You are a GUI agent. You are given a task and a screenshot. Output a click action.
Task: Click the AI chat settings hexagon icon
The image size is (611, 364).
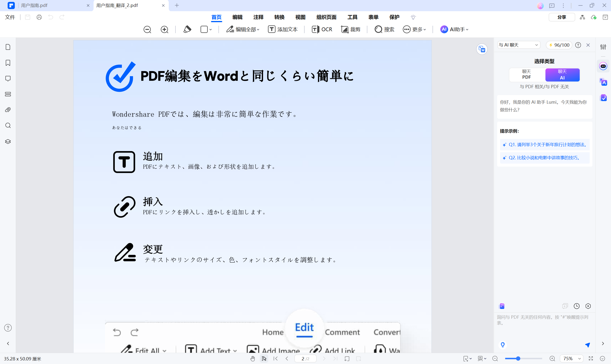tap(588, 306)
